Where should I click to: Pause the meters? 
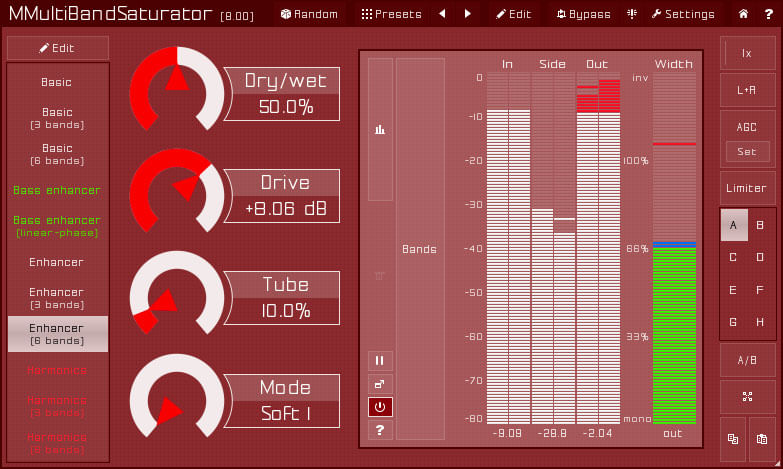[x=380, y=361]
